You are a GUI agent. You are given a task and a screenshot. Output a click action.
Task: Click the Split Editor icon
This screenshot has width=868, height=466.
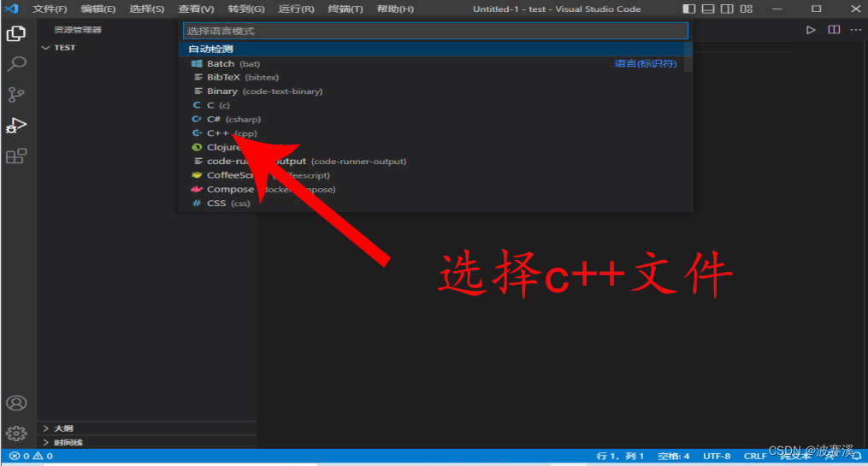pyautogui.click(x=834, y=30)
